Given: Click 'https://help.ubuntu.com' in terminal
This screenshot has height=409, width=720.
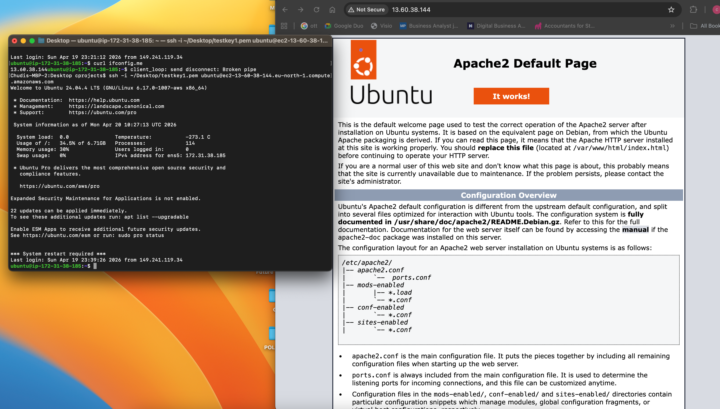Looking at the screenshot, I should [104, 100].
